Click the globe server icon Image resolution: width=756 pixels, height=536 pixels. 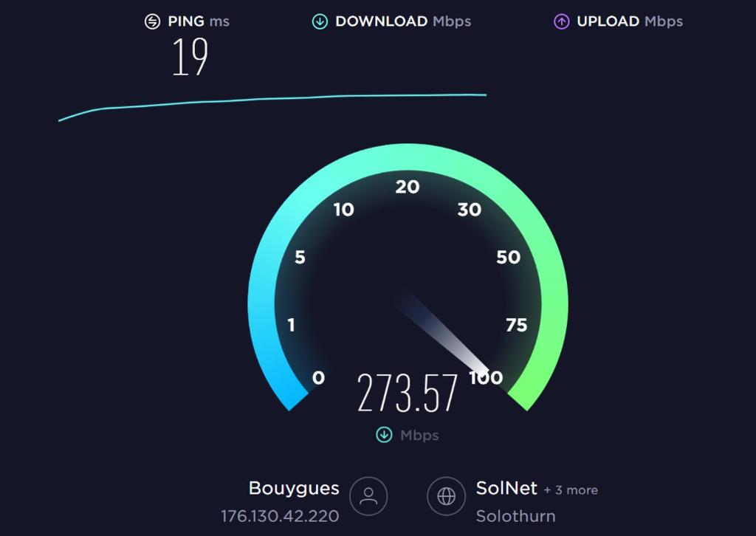[x=446, y=496]
